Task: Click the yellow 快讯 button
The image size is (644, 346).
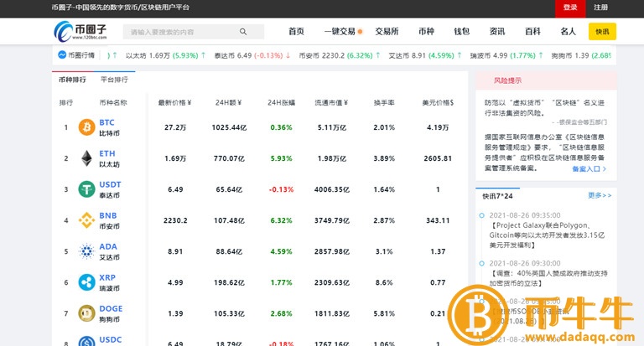Action: coord(602,32)
